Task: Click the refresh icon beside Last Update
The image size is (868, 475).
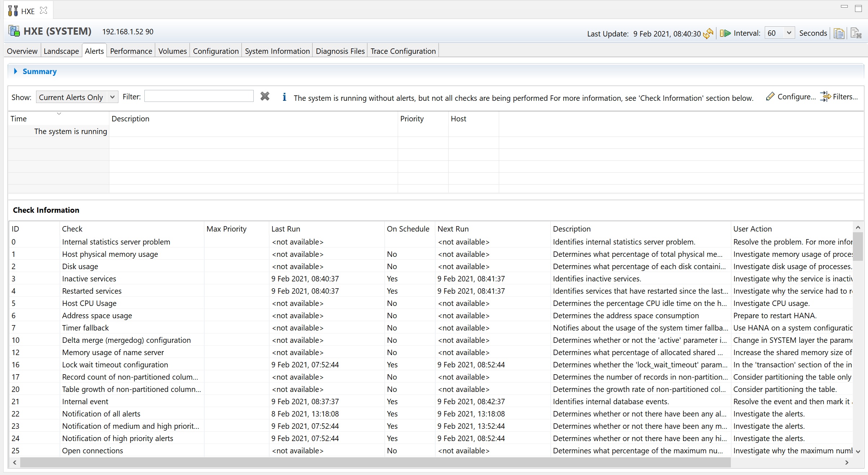Action: click(708, 33)
